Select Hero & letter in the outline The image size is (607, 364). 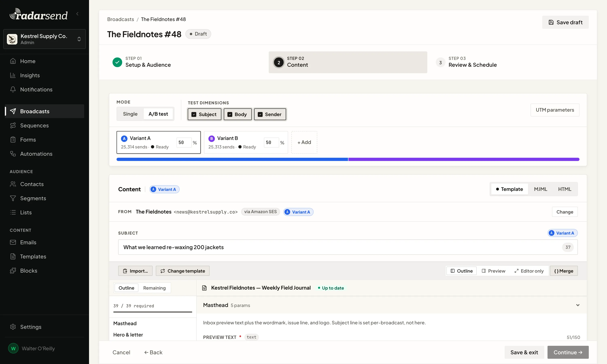click(153, 335)
